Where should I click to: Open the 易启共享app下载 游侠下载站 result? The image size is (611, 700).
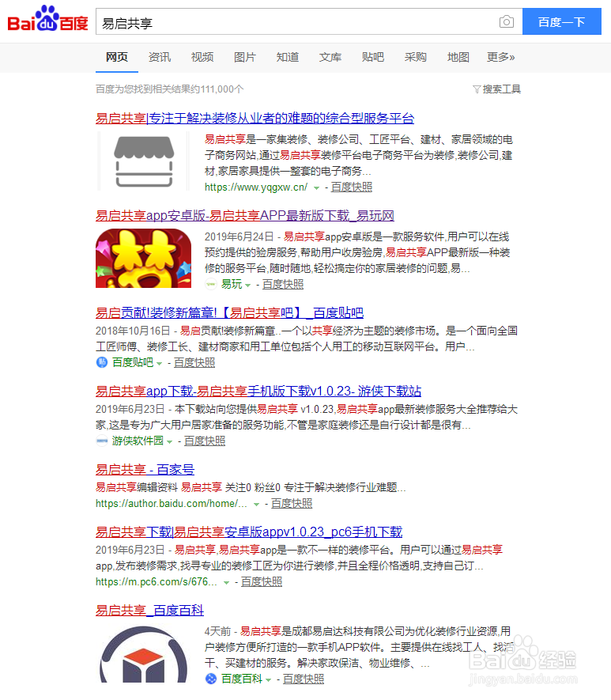[x=258, y=391]
